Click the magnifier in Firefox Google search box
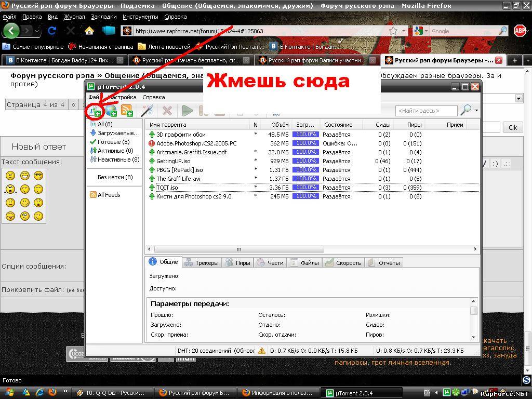The image size is (532, 399). [503, 31]
